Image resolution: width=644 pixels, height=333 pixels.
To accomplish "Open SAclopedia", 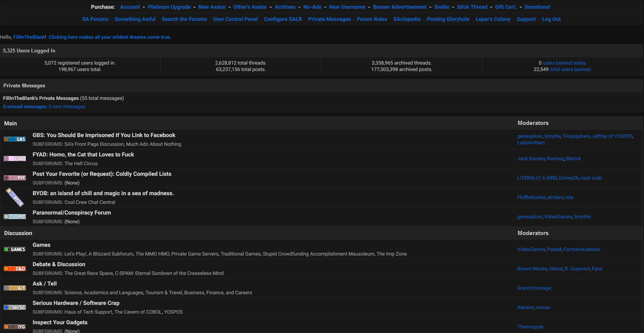I will click(407, 19).
